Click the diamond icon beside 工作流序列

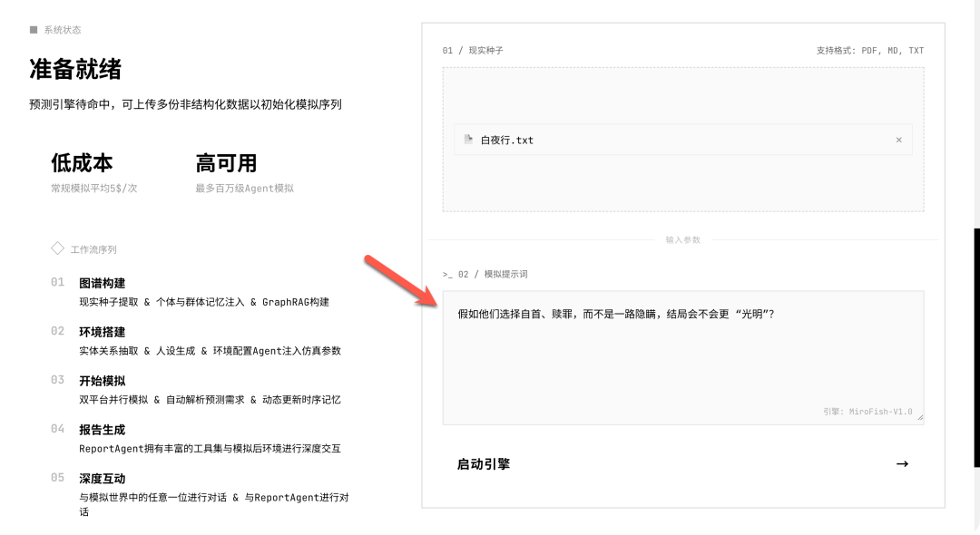tap(57, 248)
